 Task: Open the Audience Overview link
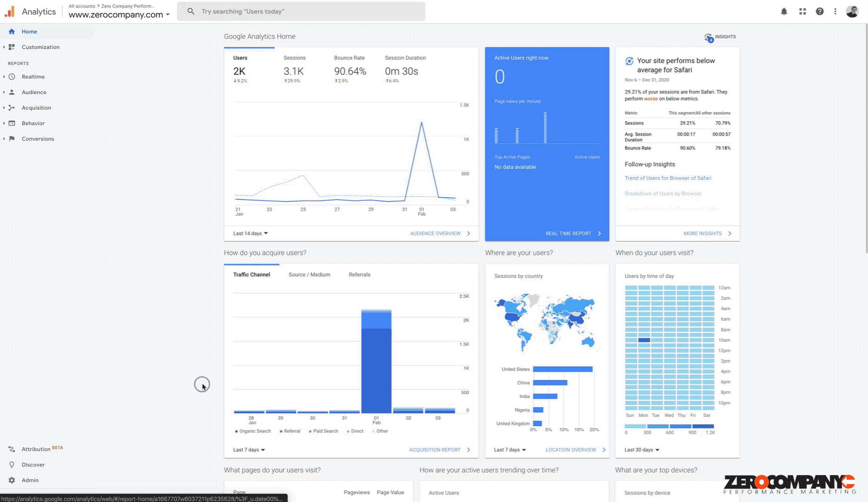coord(435,233)
